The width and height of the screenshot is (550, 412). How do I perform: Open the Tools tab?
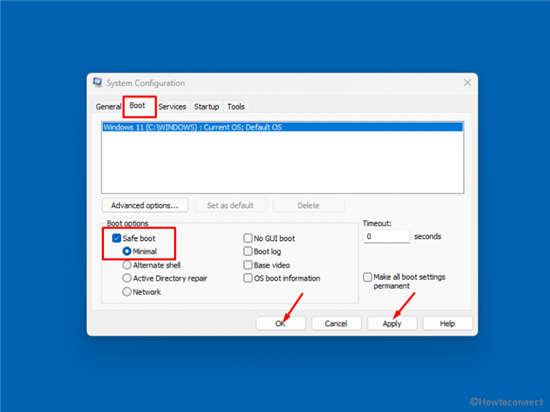[236, 107]
